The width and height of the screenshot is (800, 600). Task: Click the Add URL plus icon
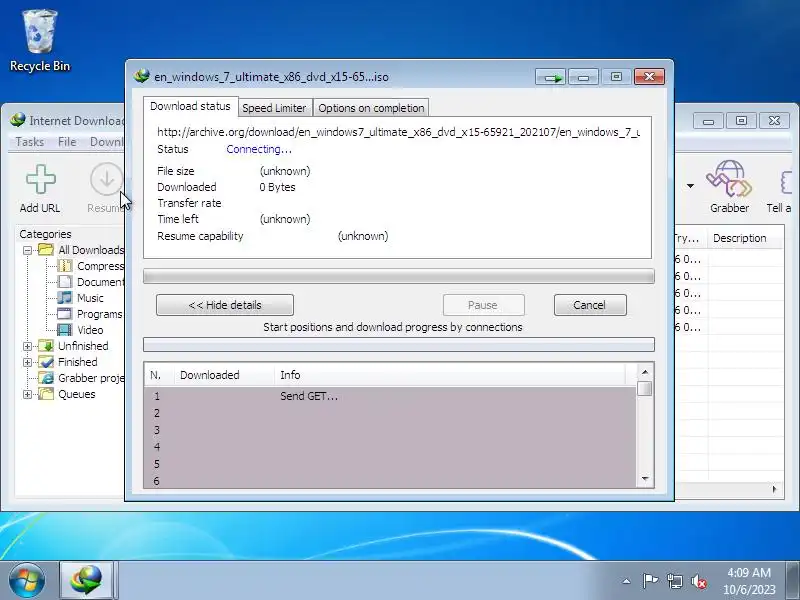[x=40, y=179]
